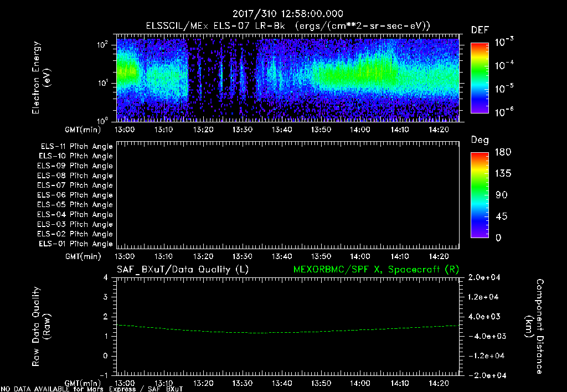567x392 pixels.
Task: Select the ELS-09 Pitch Angle row label
Action: (75, 166)
